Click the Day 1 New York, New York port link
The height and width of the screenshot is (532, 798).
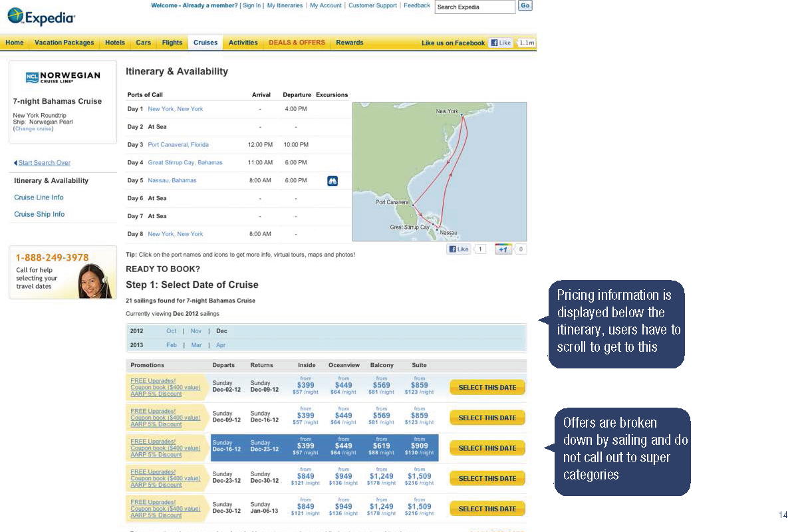click(176, 109)
